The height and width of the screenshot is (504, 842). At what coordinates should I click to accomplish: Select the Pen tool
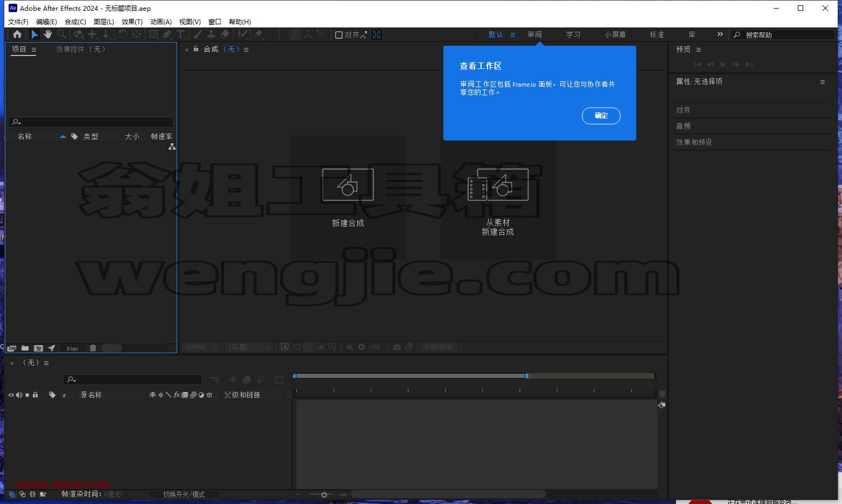[167, 34]
